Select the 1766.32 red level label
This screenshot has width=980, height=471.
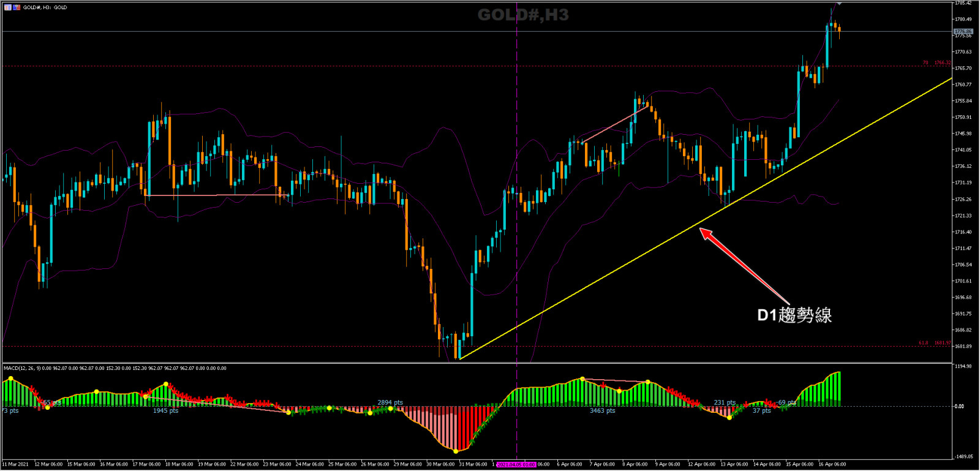[943, 62]
